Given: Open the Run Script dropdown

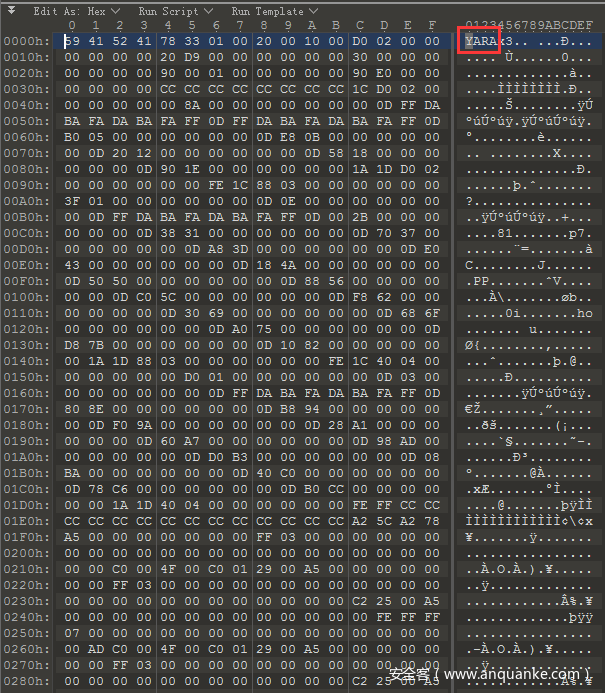Looking at the screenshot, I should tap(176, 11).
